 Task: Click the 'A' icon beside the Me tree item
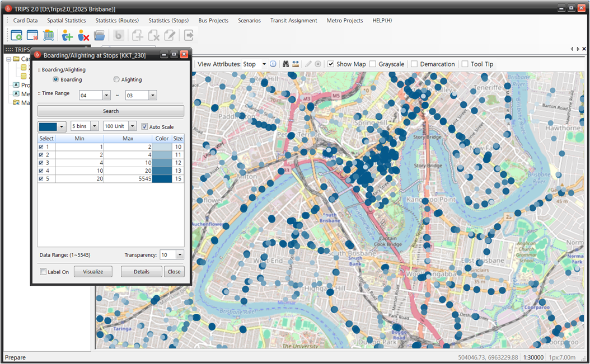16,93
